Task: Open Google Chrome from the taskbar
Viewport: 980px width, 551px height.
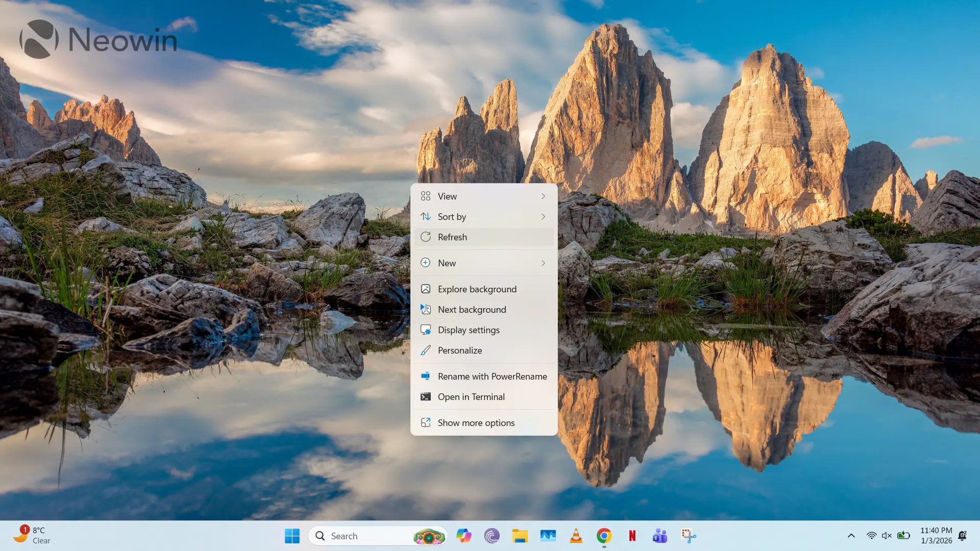Action: point(604,536)
